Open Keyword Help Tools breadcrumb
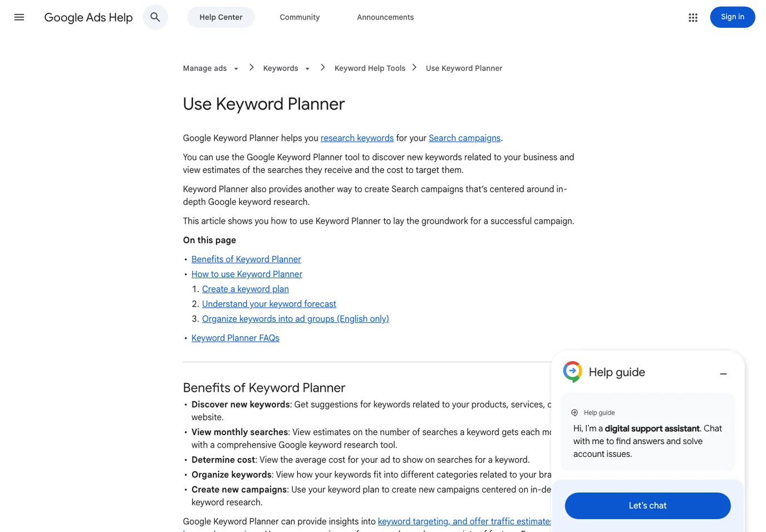 [x=370, y=68]
